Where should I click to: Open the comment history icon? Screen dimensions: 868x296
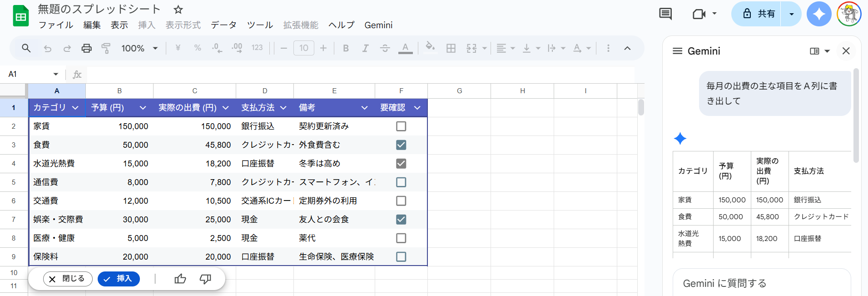tap(665, 14)
